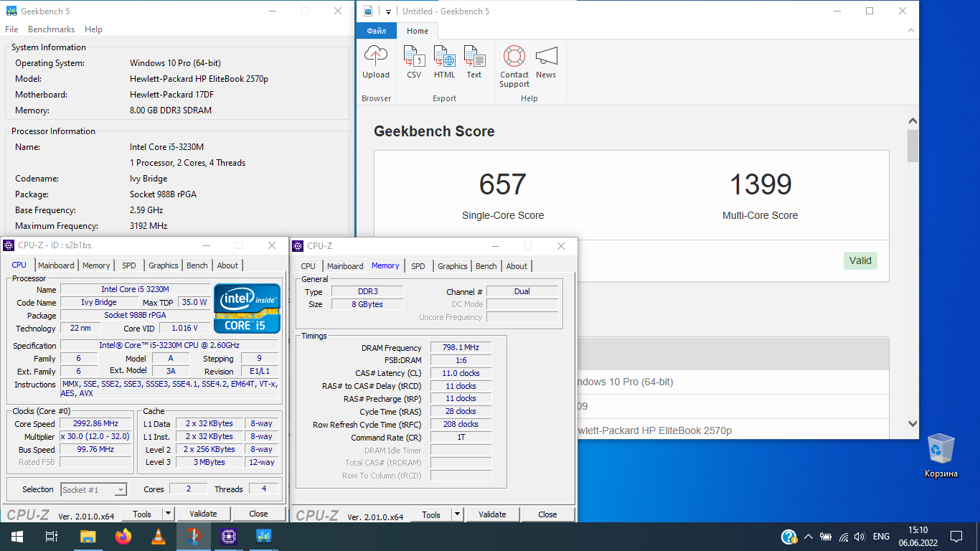Open the volume speaker tray icon

coord(860,537)
